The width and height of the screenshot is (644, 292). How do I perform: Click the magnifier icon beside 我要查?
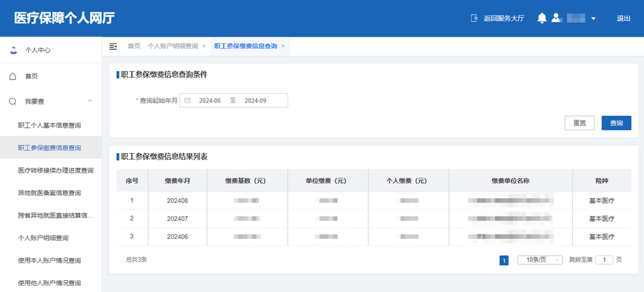[13, 101]
